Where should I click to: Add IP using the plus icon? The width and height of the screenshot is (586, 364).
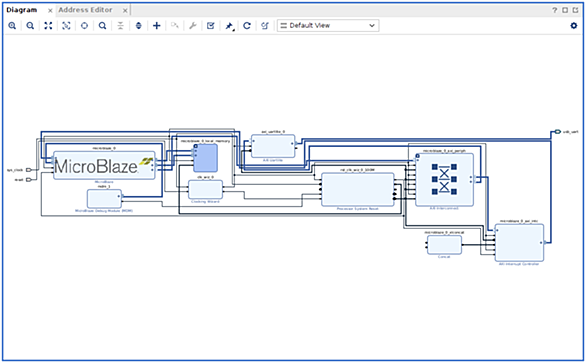click(x=157, y=26)
